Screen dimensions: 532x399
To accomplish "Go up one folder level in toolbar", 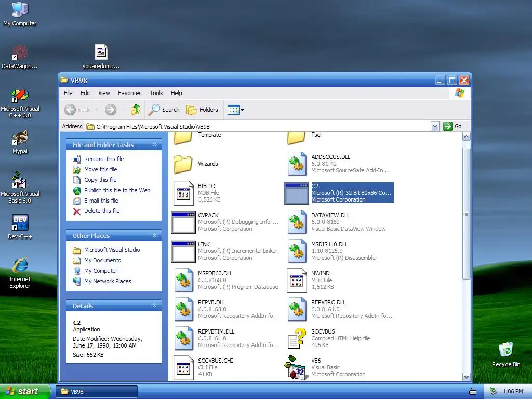I will [x=136, y=110].
